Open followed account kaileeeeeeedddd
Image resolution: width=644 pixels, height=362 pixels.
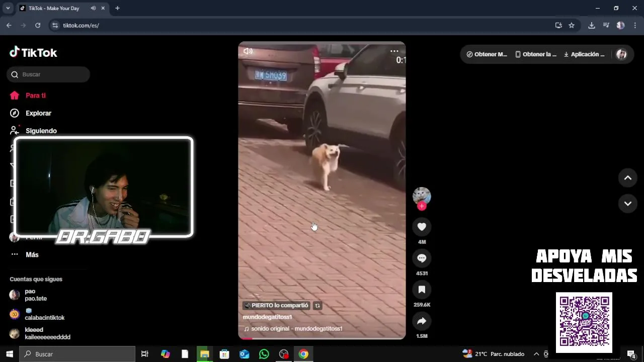(x=40, y=334)
